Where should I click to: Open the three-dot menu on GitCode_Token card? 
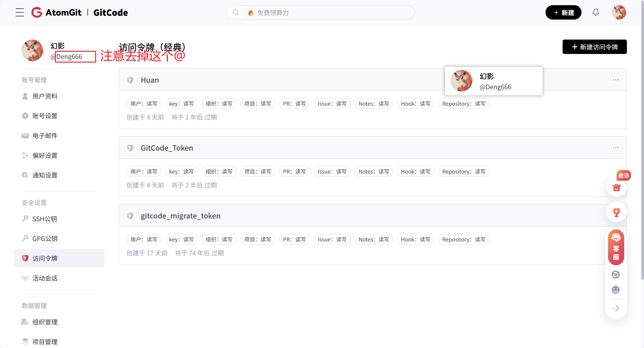[616, 148]
